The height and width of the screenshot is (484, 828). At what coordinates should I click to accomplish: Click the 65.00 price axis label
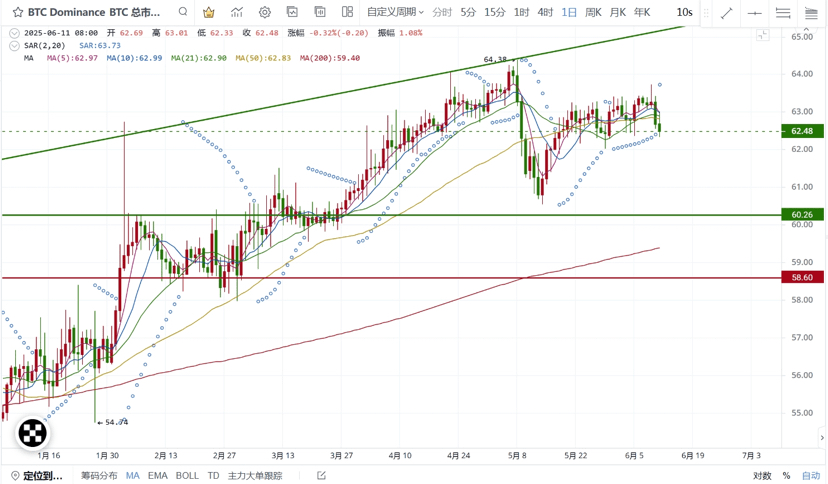[x=802, y=36]
